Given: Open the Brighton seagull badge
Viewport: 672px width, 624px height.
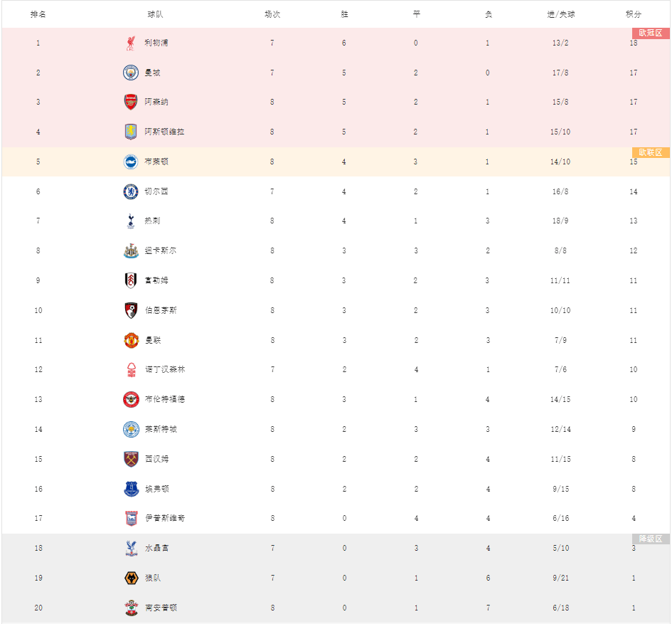Looking at the screenshot, I should [131, 162].
